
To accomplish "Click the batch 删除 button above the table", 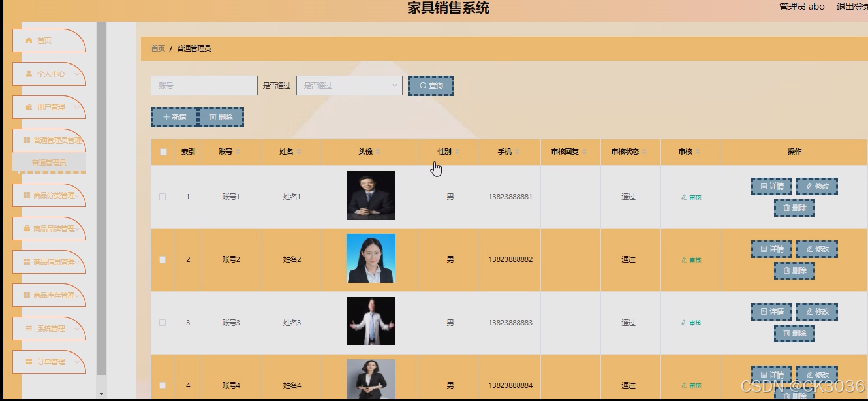I will tap(221, 117).
